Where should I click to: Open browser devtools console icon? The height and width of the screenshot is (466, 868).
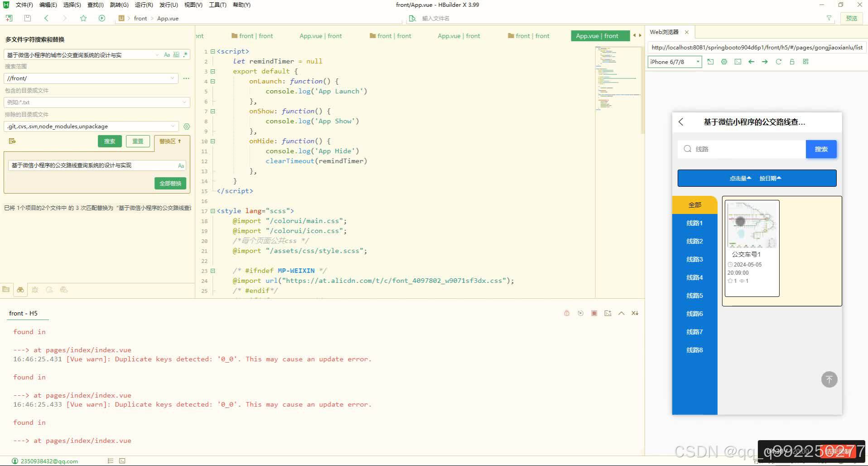click(x=738, y=62)
